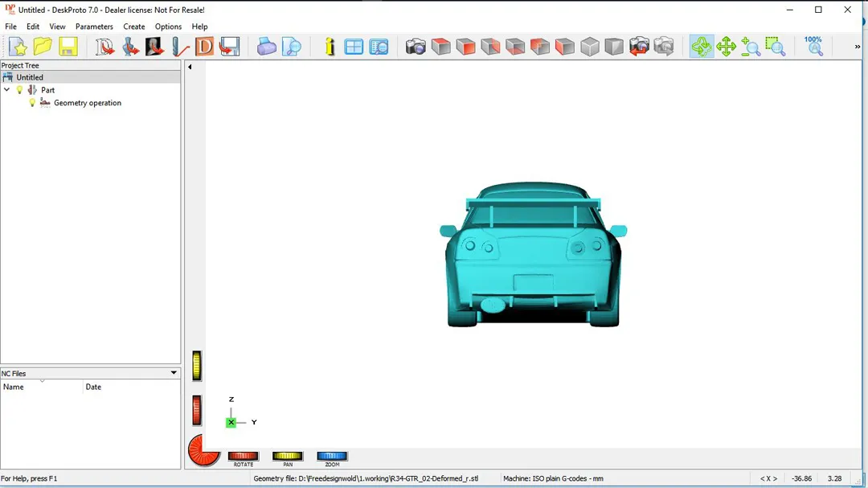Click the red circular rotation dial
Viewport: 868px width, 488px height.
(203, 450)
